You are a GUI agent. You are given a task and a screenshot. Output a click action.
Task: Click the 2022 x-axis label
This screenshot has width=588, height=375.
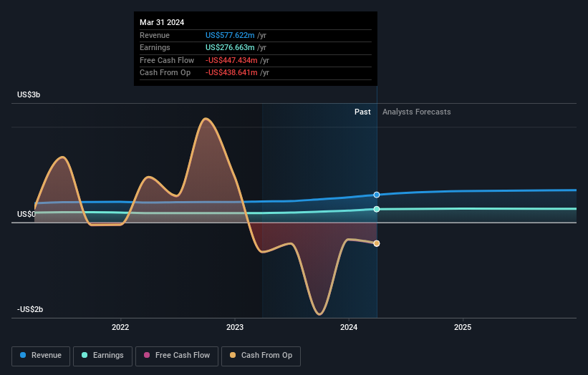coord(120,327)
